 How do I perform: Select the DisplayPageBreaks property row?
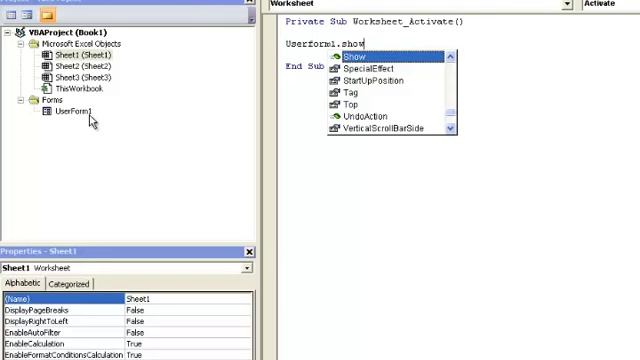pyautogui.click(x=128, y=311)
